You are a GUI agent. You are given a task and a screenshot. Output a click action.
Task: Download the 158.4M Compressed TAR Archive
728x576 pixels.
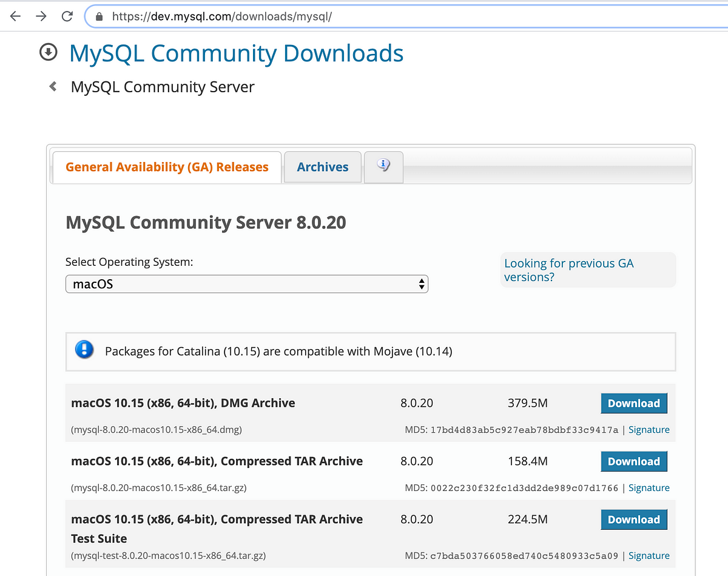pyautogui.click(x=634, y=461)
